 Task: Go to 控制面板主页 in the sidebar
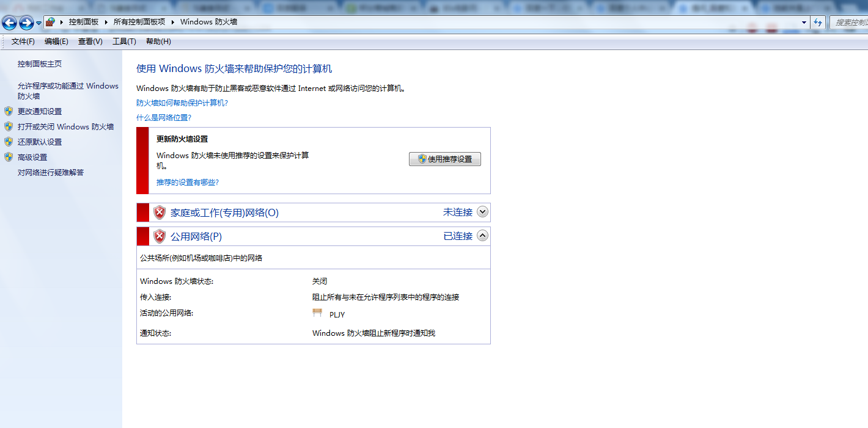click(x=40, y=64)
